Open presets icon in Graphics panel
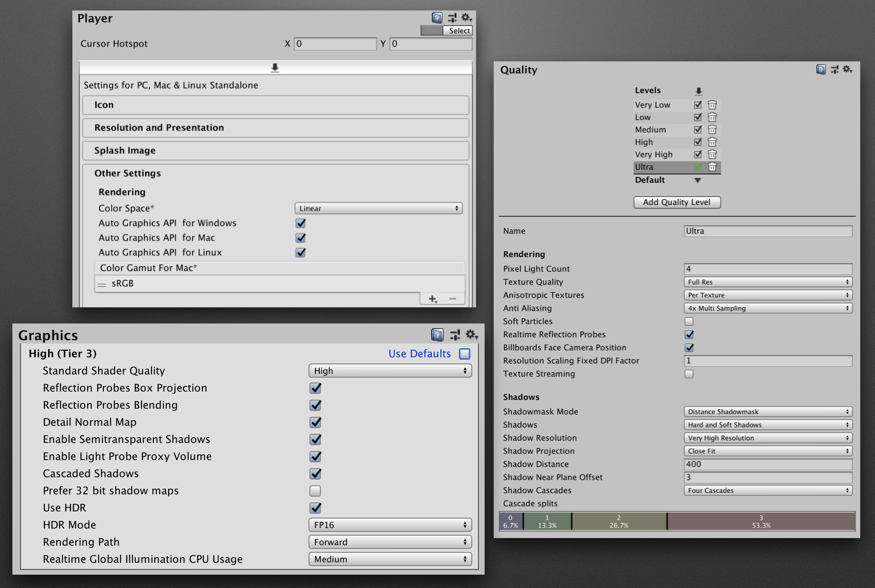This screenshot has height=588, width=875. [455, 335]
